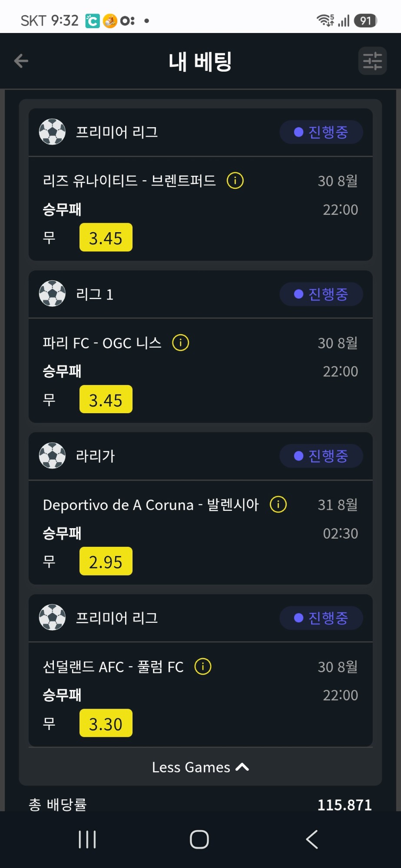
Task: Tap 진행중 badge on first 프리미어 리그 card
Action: (321, 132)
